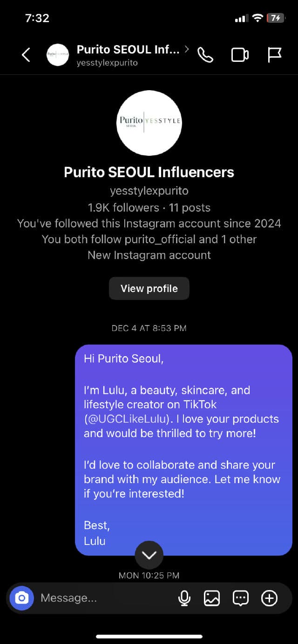Open the sticker and GIF picker
Screen dimensions: 298x644
(x=241, y=598)
